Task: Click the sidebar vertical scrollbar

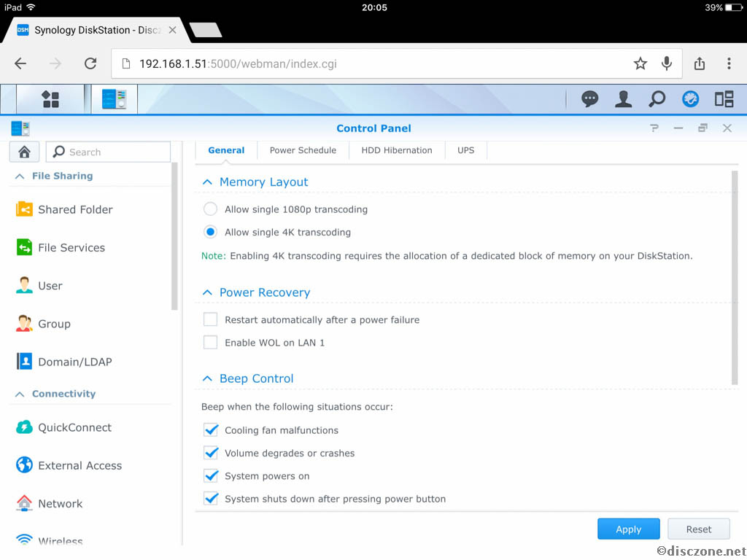Action: pyautogui.click(x=174, y=237)
